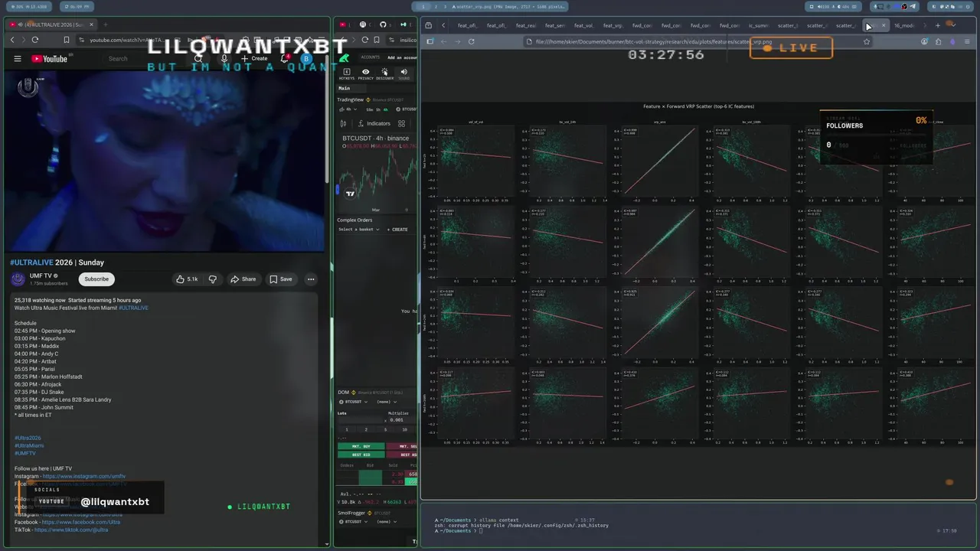The width and height of the screenshot is (980, 551).
Task: Open the #Ultra2026 hashtag link
Action: tap(28, 438)
